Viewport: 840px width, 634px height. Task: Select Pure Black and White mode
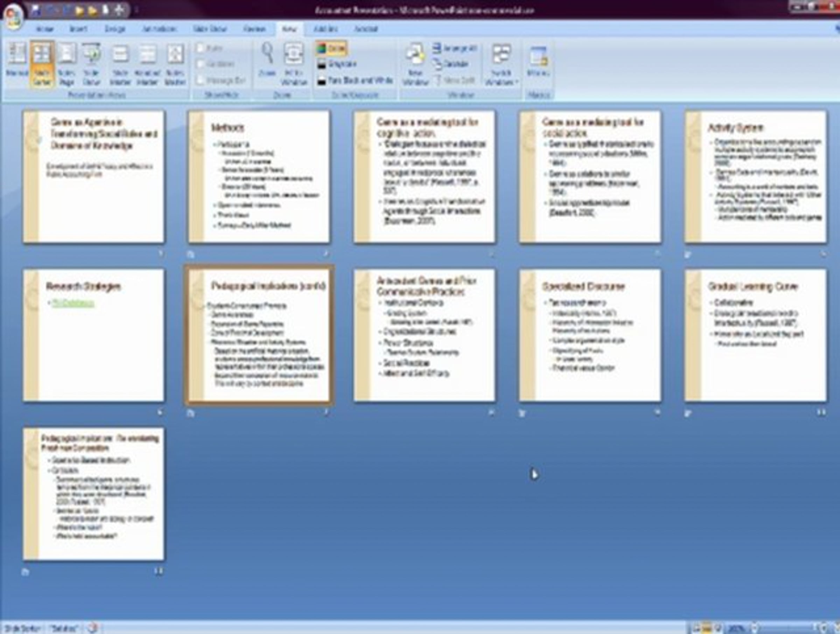[x=355, y=81]
